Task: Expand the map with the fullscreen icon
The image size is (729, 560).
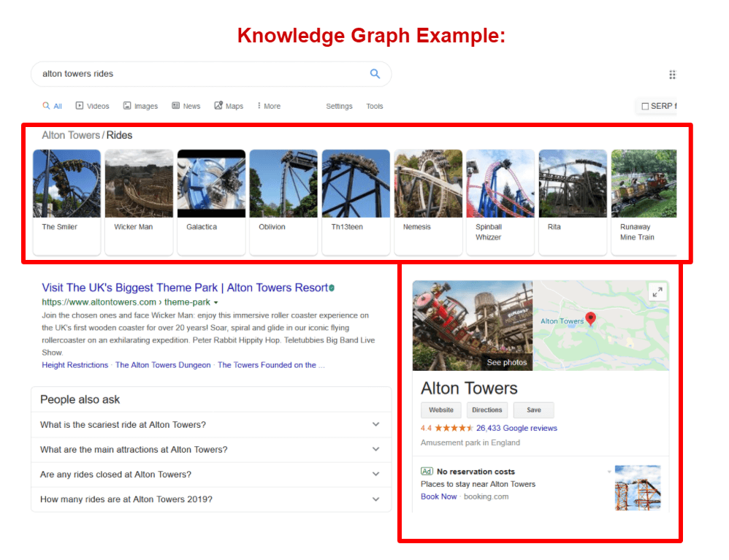Action: click(x=657, y=292)
